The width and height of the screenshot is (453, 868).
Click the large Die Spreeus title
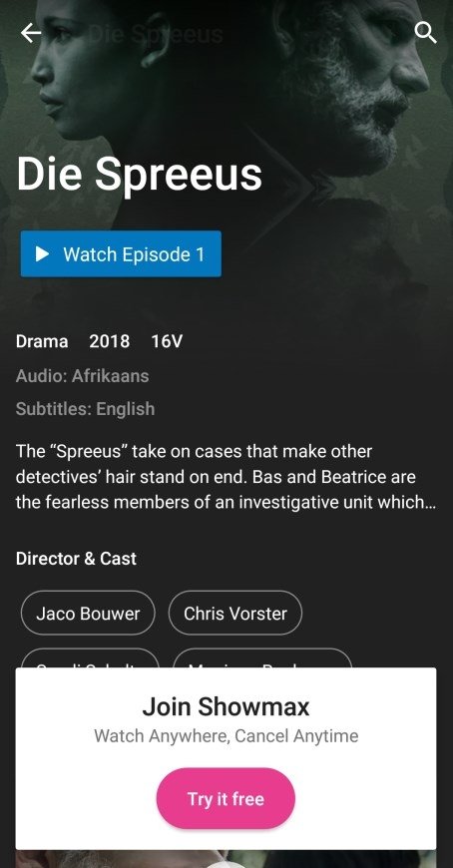(x=139, y=174)
